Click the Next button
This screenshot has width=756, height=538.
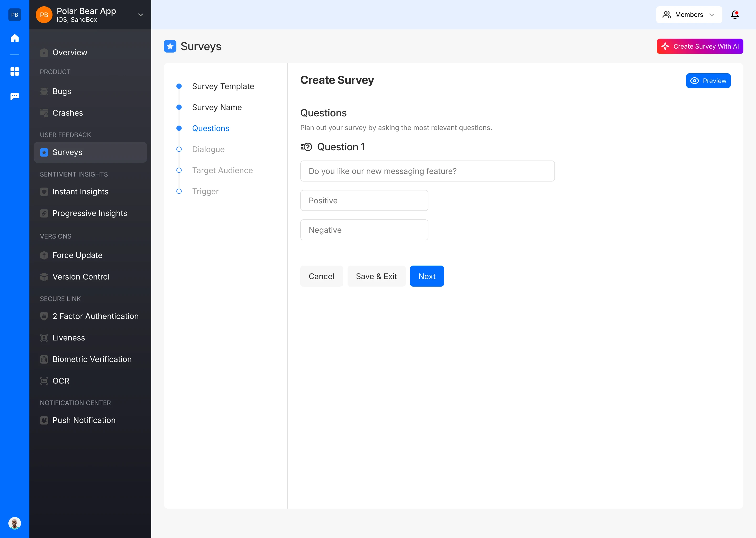click(427, 276)
